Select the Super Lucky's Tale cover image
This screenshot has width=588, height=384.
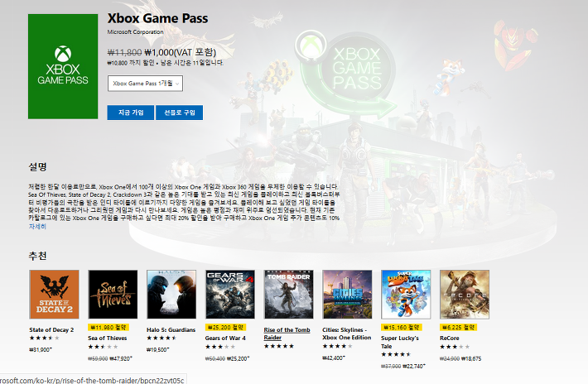[x=406, y=295]
